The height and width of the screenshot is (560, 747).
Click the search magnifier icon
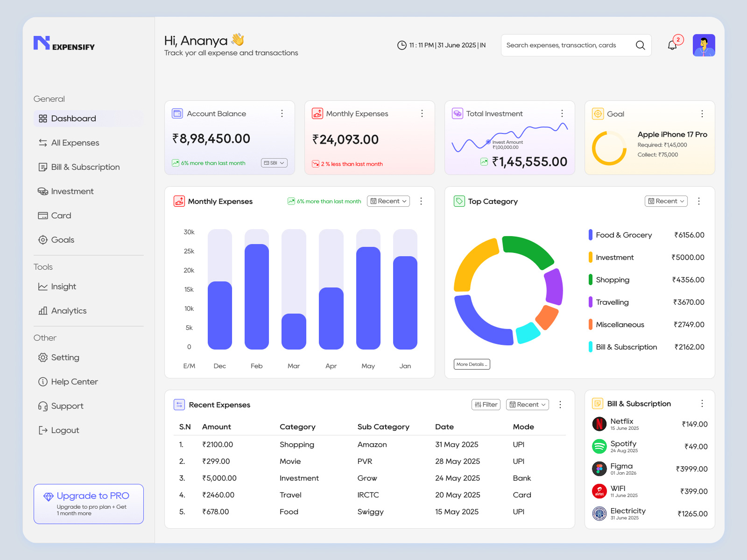[x=640, y=45]
